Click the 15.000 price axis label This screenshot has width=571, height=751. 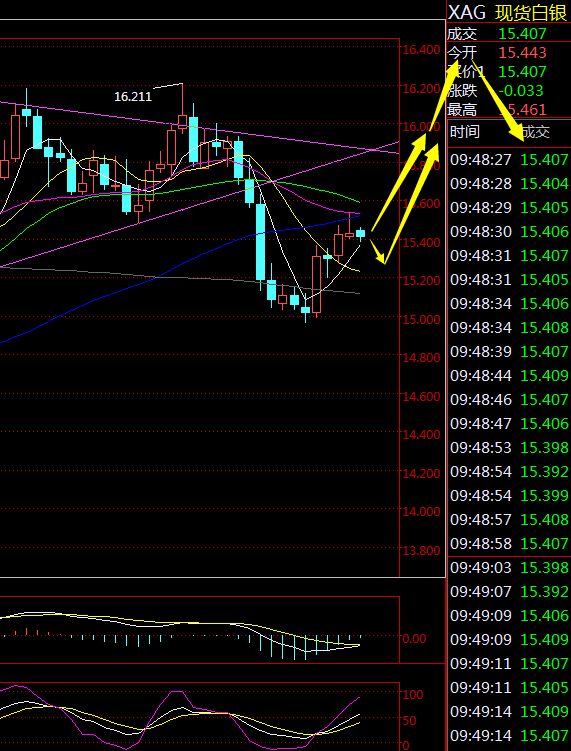point(421,319)
